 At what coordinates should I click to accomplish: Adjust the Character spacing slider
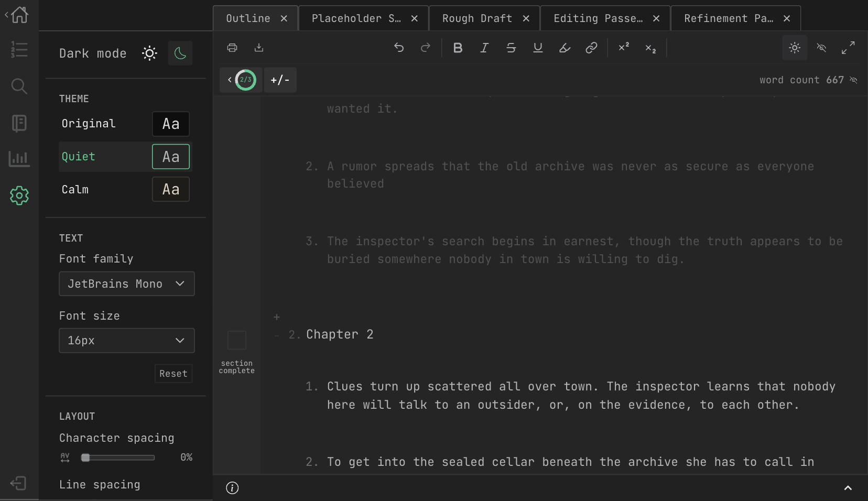118,458
